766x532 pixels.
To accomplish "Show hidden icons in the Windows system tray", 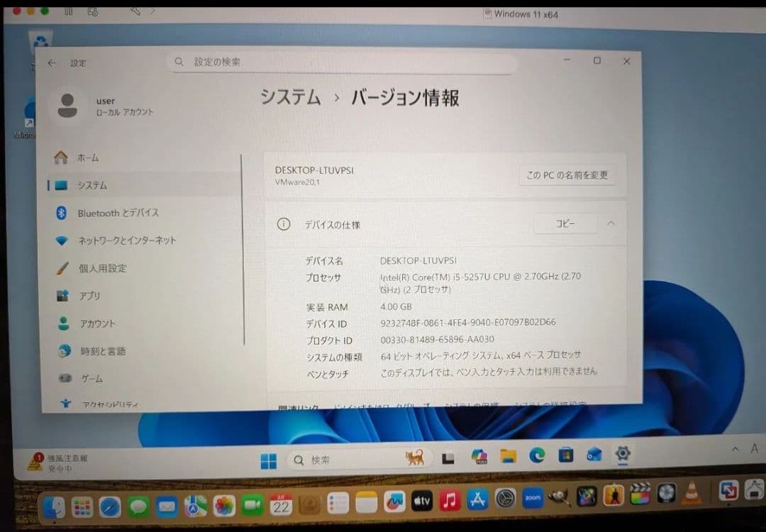I will [x=735, y=449].
